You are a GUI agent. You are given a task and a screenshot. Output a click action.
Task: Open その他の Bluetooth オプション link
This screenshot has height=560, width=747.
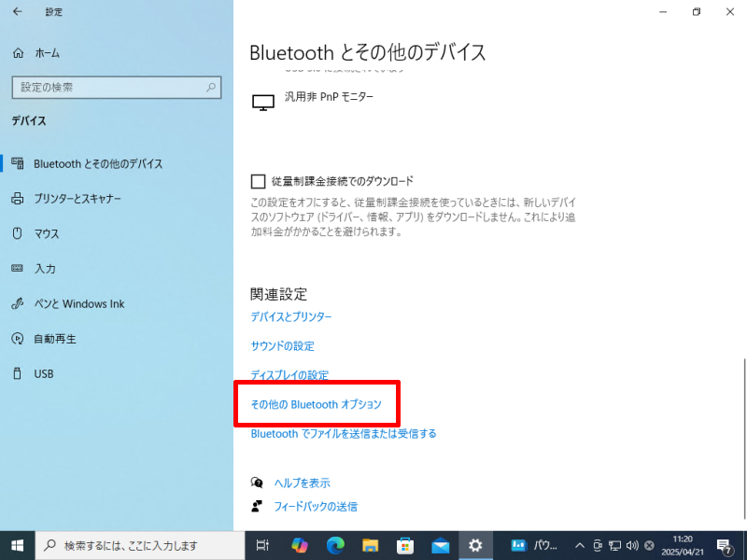click(x=316, y=404)
